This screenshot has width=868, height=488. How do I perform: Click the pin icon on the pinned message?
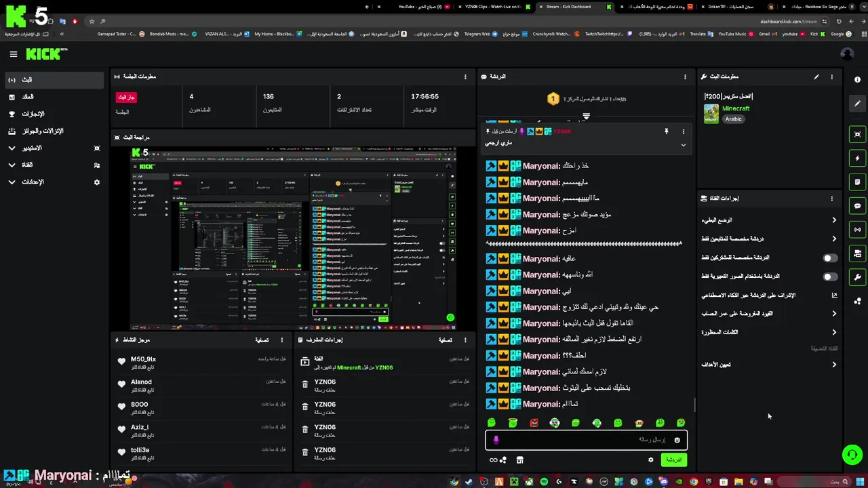(666, 131)
